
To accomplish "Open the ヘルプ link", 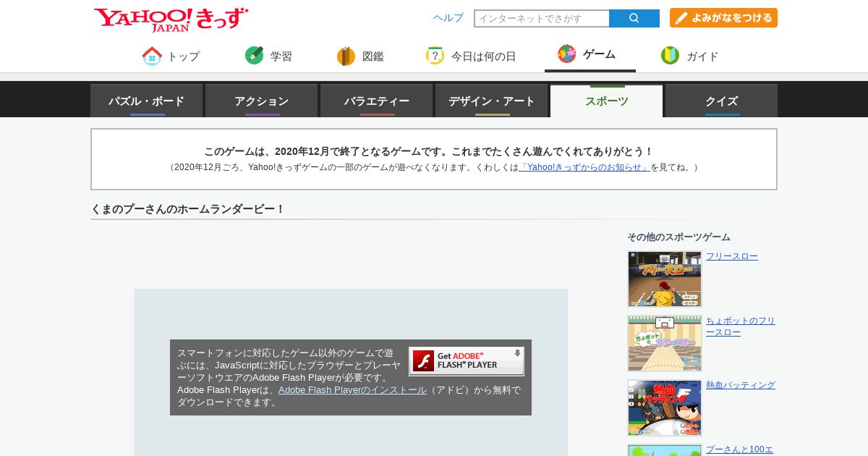I will point(448,18).
